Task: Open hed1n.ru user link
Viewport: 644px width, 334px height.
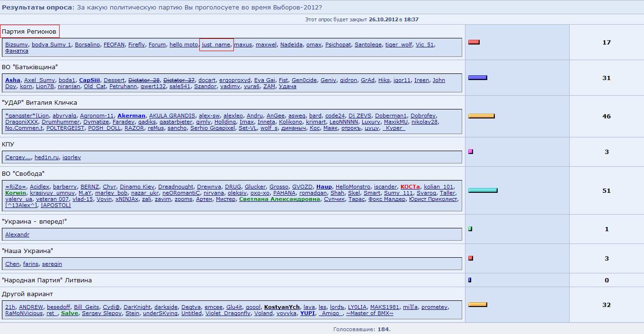Action: click(46, 157)
